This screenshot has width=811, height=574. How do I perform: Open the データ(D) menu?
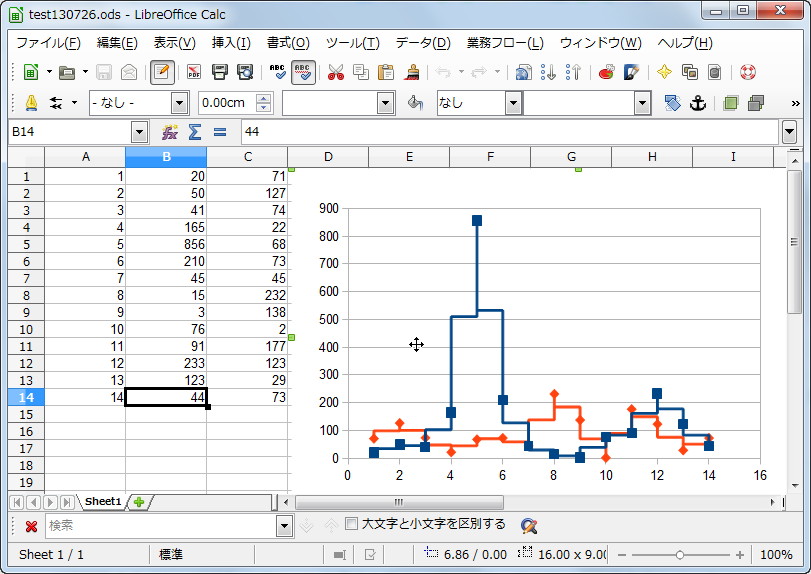pos(423,43)
